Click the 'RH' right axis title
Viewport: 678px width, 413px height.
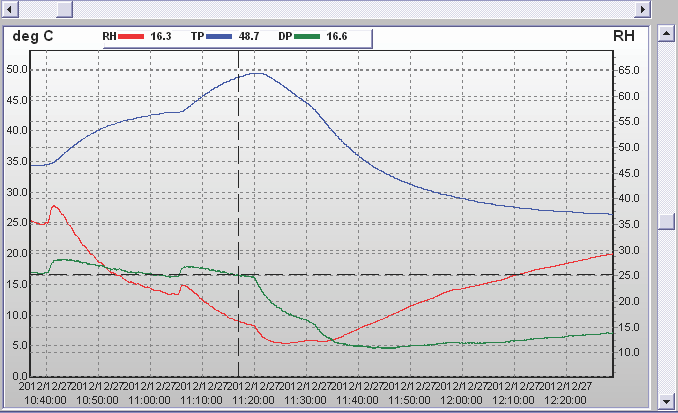coord(623,36)
